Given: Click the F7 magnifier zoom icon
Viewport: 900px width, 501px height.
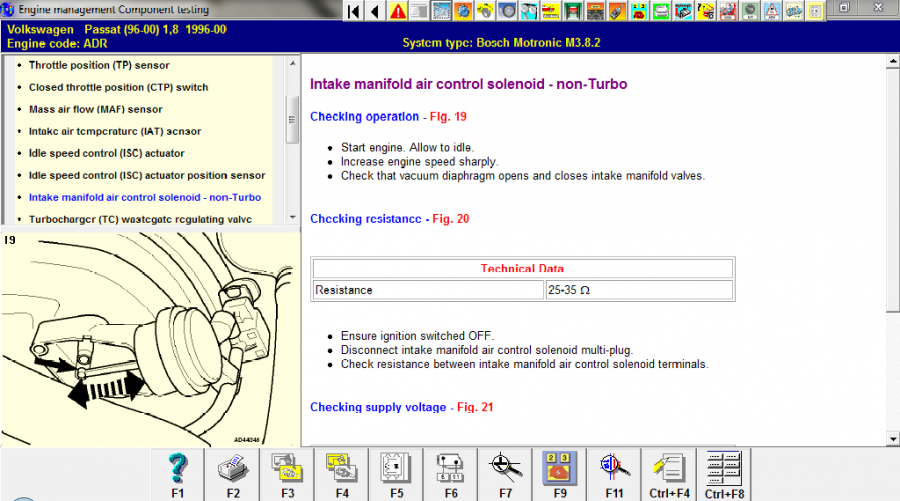Looking at the screenshot, I should tap(504, 467).
